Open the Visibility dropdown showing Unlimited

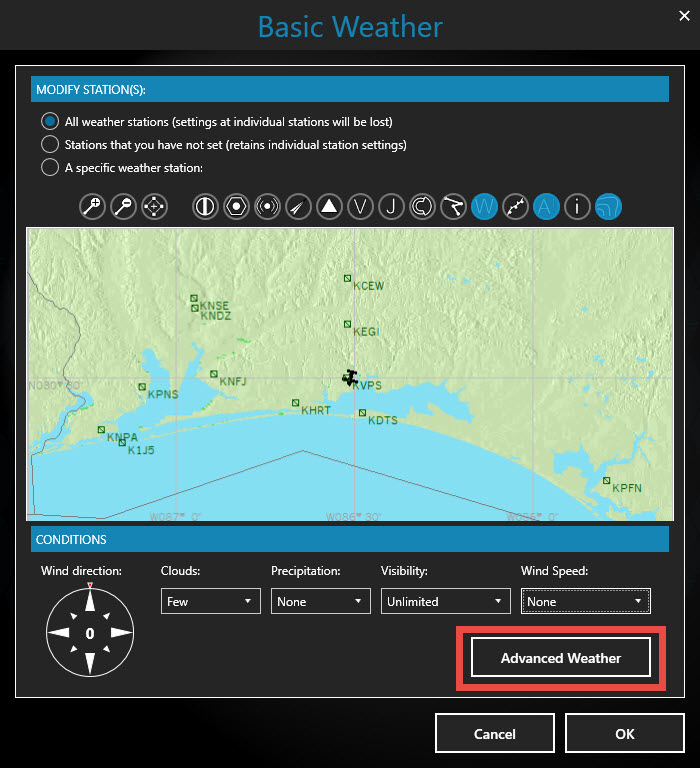click(446, 601)
